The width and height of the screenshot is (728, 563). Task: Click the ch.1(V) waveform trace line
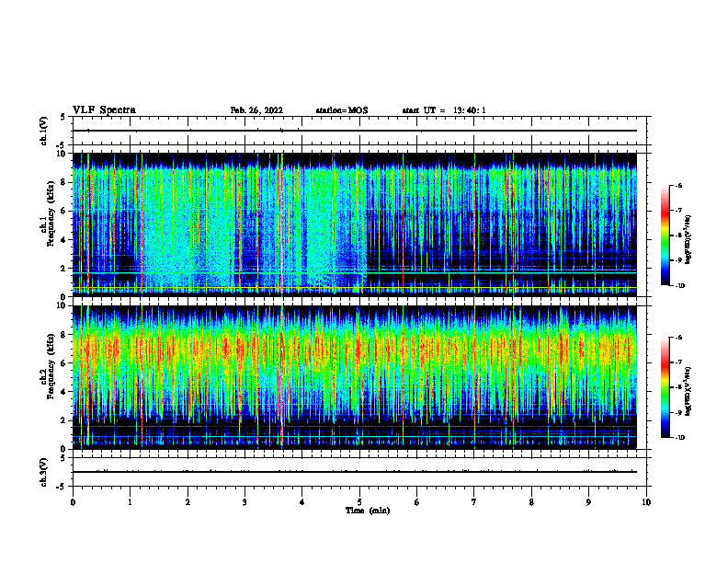[x=355, y=131]
